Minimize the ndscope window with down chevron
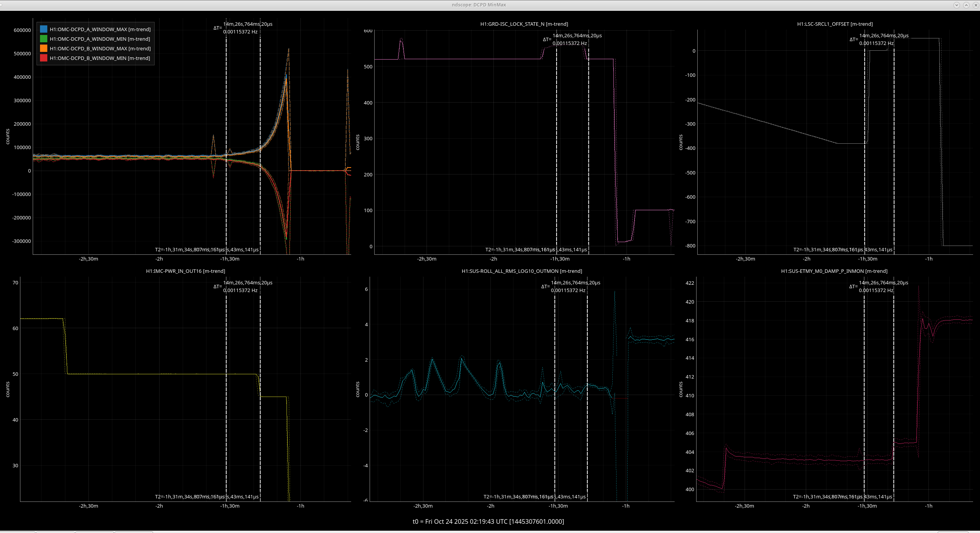The height and width of the screenshot is (533, 980). pyautogui.click(x=957, y=5)
